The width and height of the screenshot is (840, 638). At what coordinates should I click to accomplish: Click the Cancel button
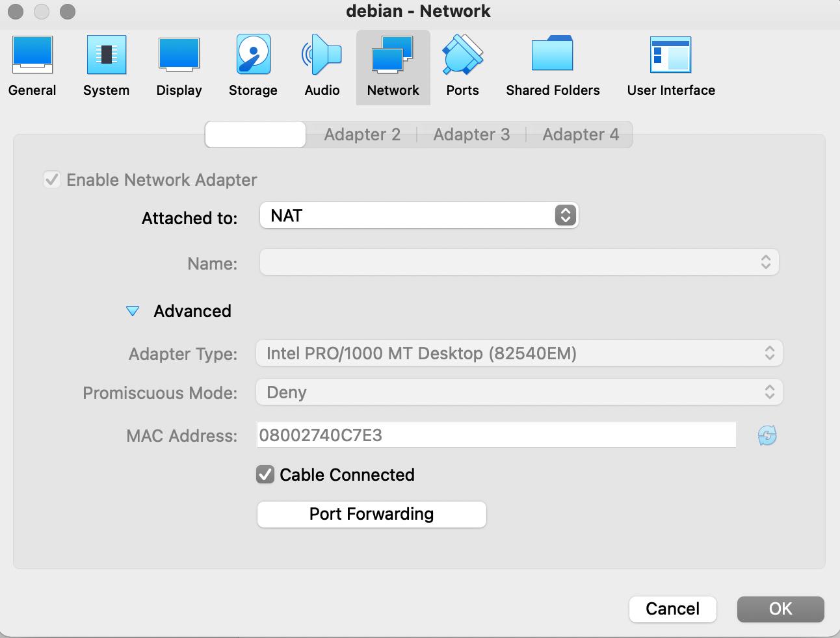pyautogui.click(x=673, y=609)
